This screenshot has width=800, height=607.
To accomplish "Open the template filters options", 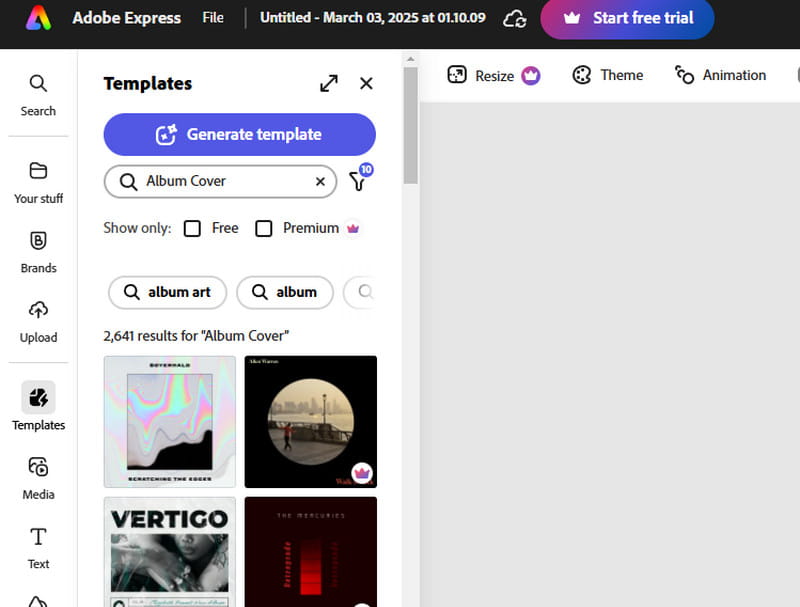I will point(358,181).
